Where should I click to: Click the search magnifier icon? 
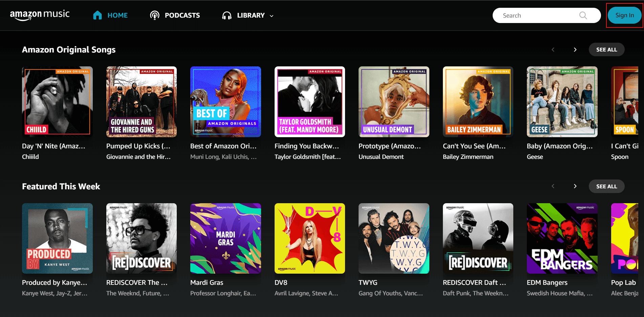(583, 15)
